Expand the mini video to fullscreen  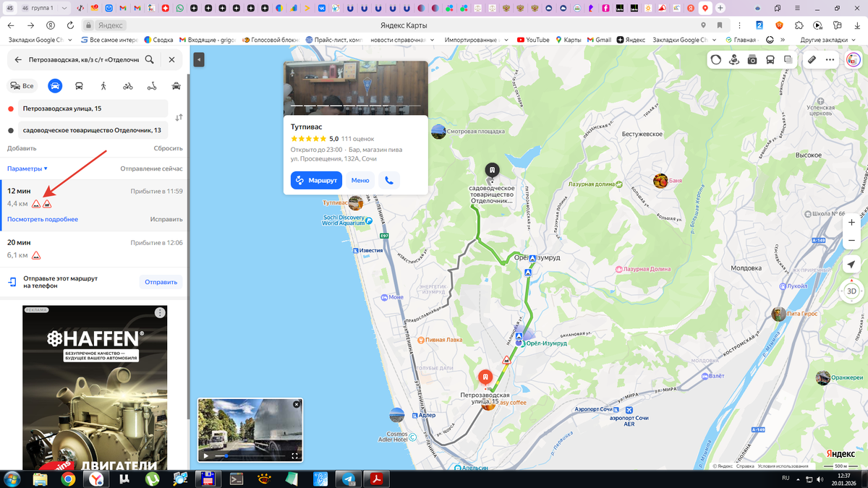point(295,455)
